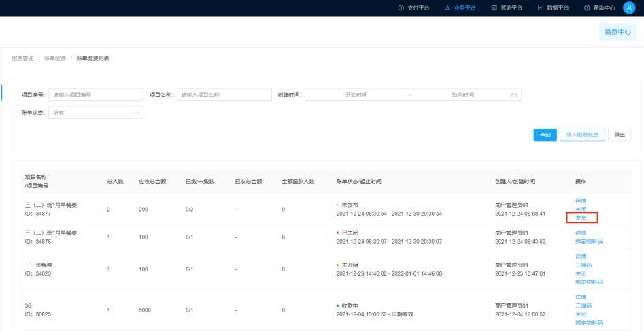
Task: Go to 账单缴费 breadcrumb
Action: [55, 59]
